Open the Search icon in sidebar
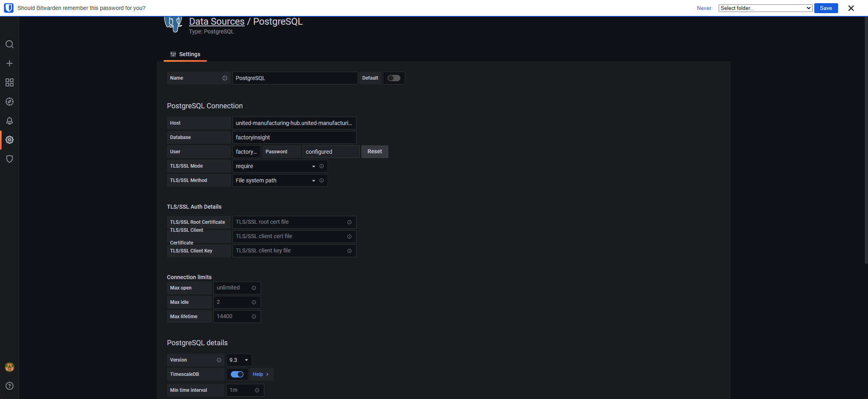 click(x=10, y=44)
